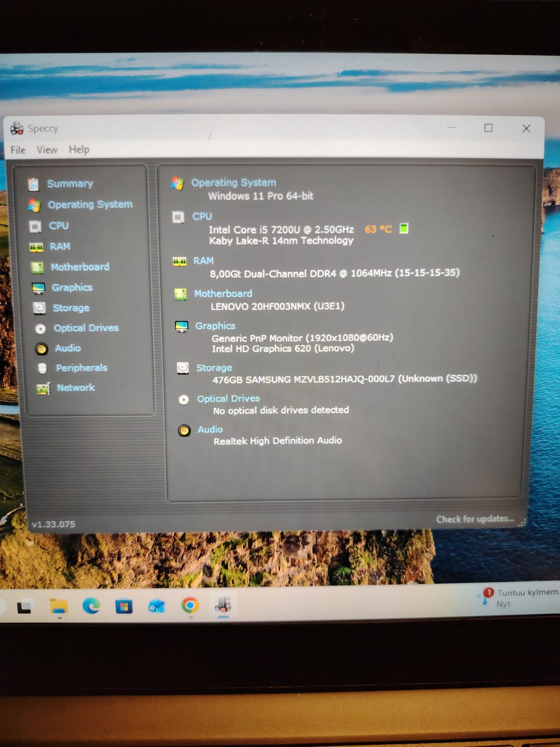Viewport: 560px width, 747px height.
Task: Click the Windows flag icon next to the main panel Operating System heading
Action: pyautogui.click(x=177, y=183)
